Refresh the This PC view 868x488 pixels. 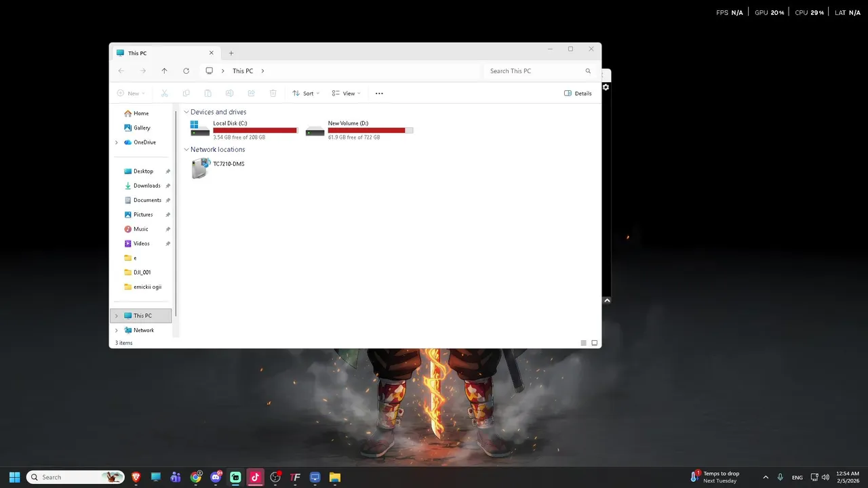coord(186,70)
